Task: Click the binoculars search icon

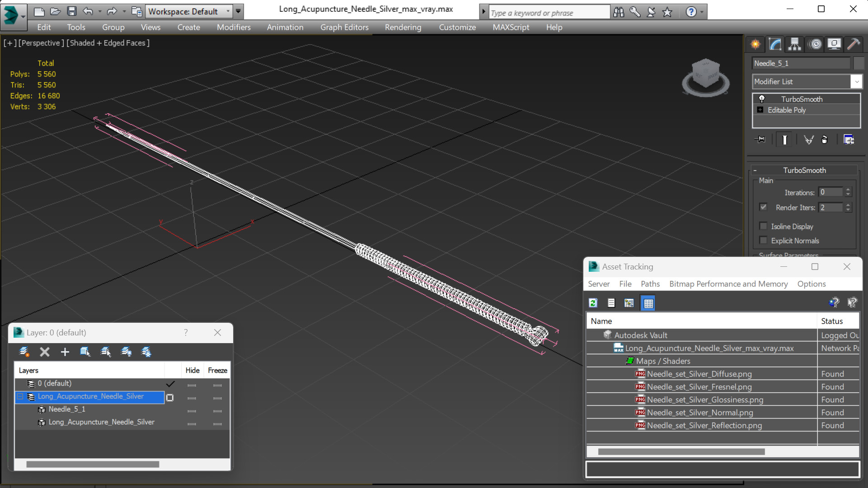Action: coord(619,12)
